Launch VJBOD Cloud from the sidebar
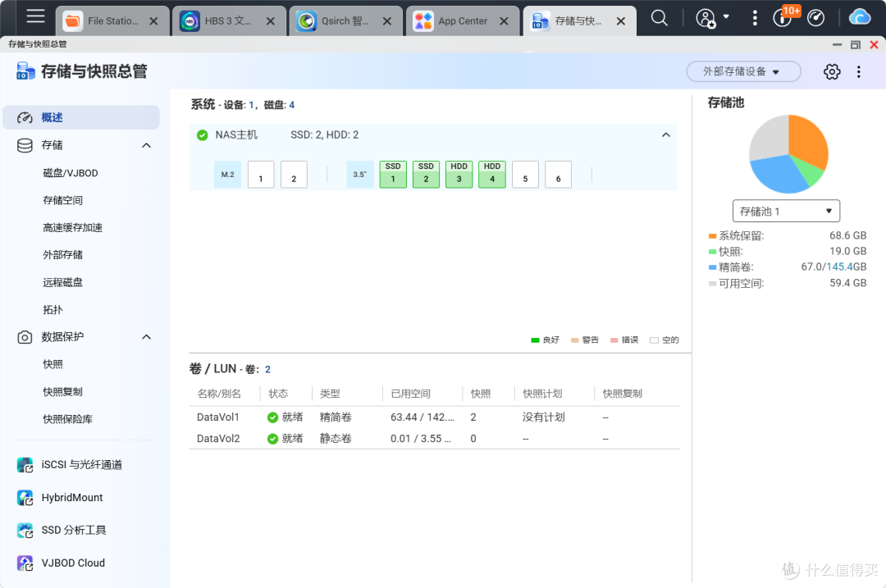Viewport: 886px width, 588px height. coord(61,563)
